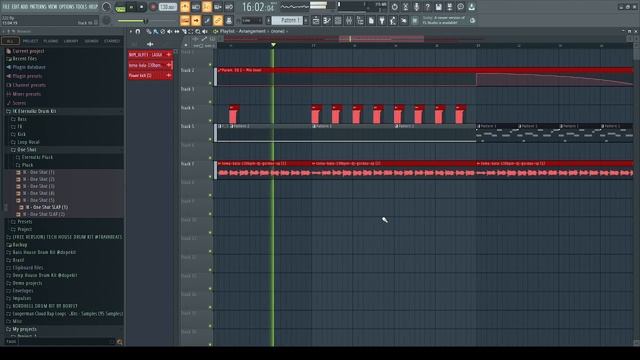The width and height of the screenshot is (640, 360).
Task: Toggle wait for input button
Action: [196, 7]
